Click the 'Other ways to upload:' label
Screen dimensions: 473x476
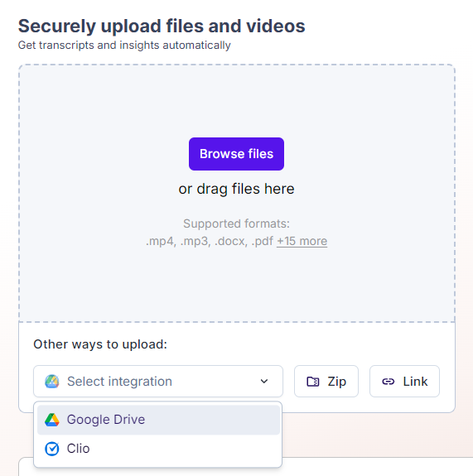tap(100, 344)
